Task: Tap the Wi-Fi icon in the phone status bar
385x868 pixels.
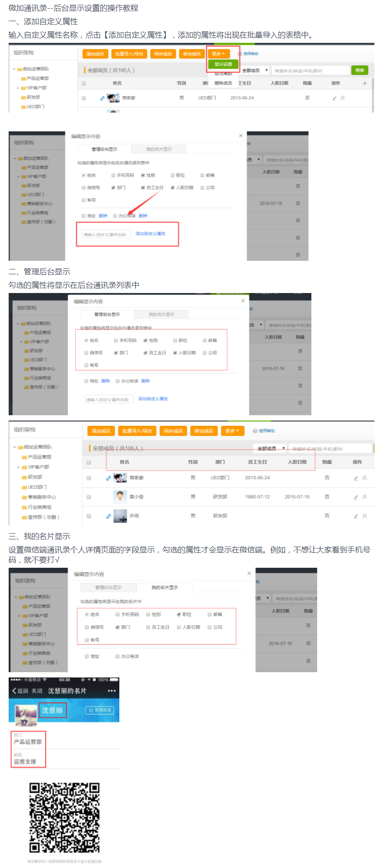Action: [x=45, y=680]
